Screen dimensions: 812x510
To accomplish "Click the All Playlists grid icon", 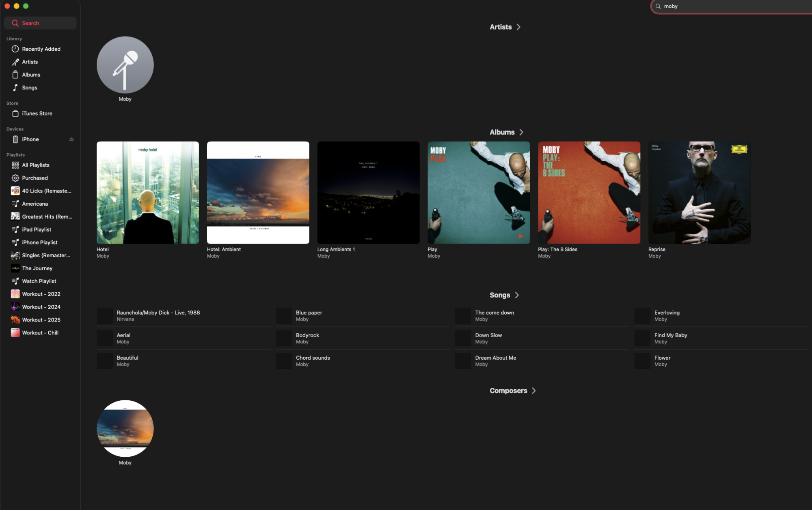I will point(15,165).
